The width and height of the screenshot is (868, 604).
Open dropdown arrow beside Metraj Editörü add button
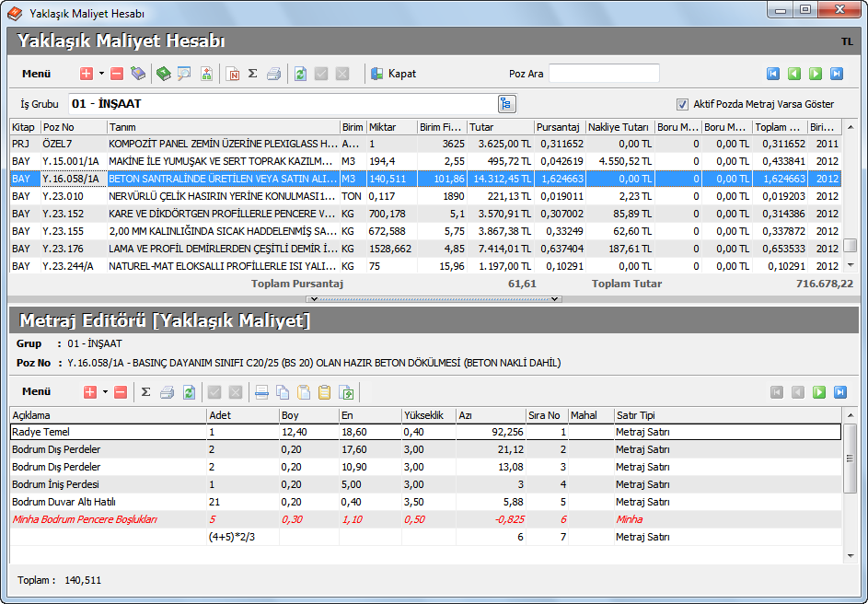(105, 392)
